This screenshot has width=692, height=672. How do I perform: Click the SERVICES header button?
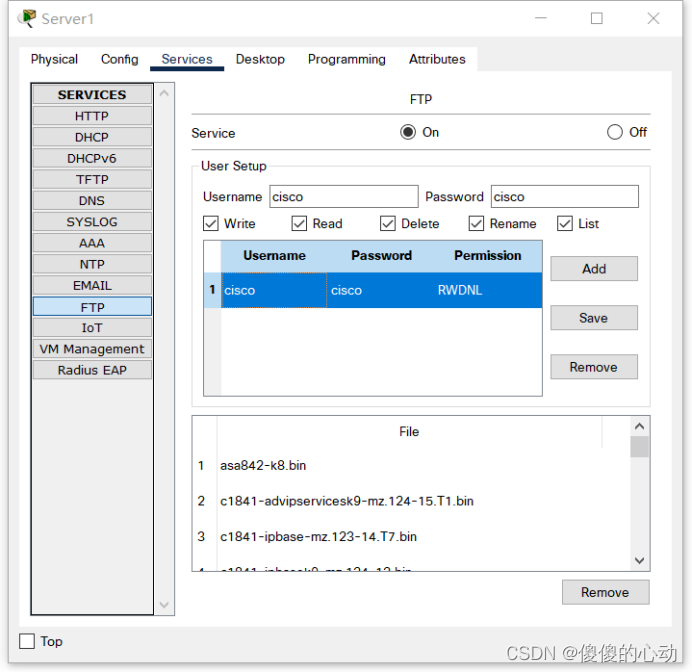point(92,95)
